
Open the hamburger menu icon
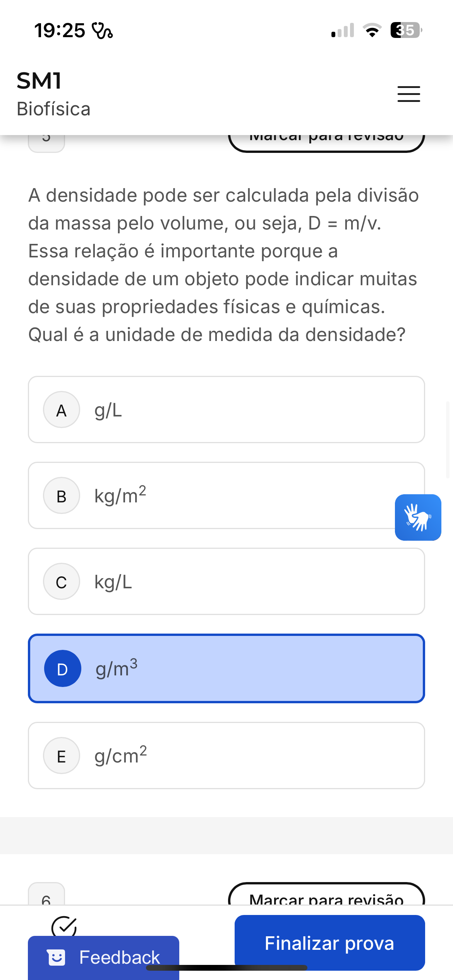tap(408, 94)
